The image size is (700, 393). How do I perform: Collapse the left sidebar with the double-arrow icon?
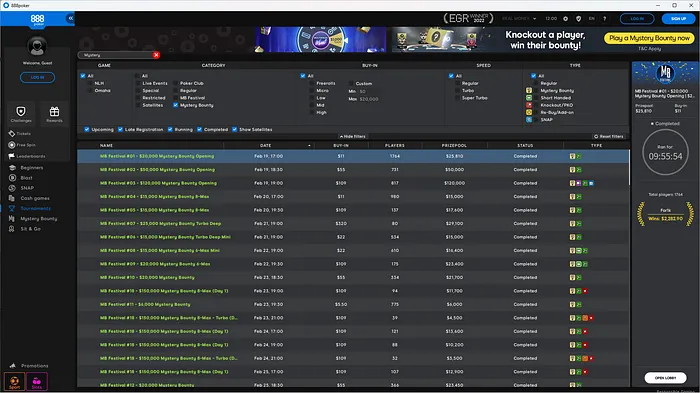pyautogui.click(x=70, y=18)
